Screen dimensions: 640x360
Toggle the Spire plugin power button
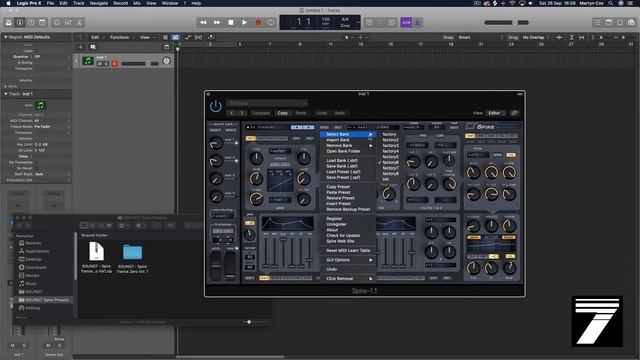pyautogui.click(x=216, y=107)
